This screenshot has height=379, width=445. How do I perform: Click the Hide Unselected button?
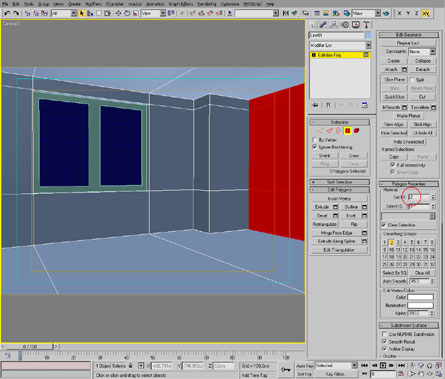pyautogui.click(x=409, y=141)
